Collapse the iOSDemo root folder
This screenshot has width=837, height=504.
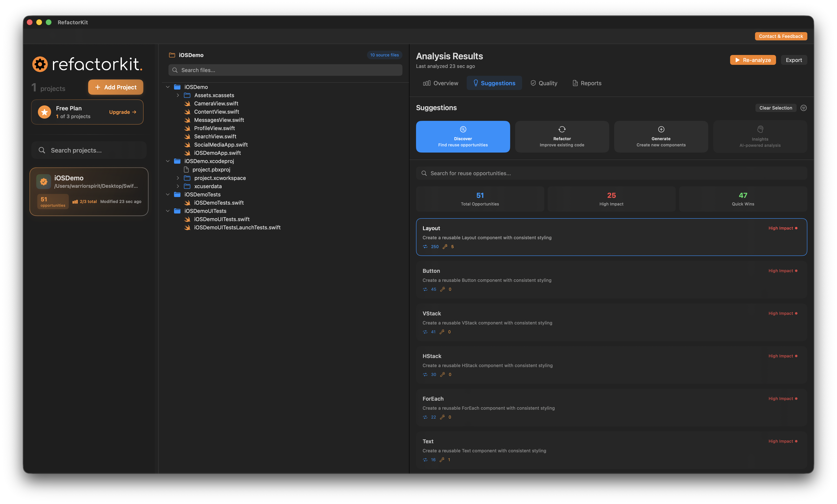pos(168,87)
